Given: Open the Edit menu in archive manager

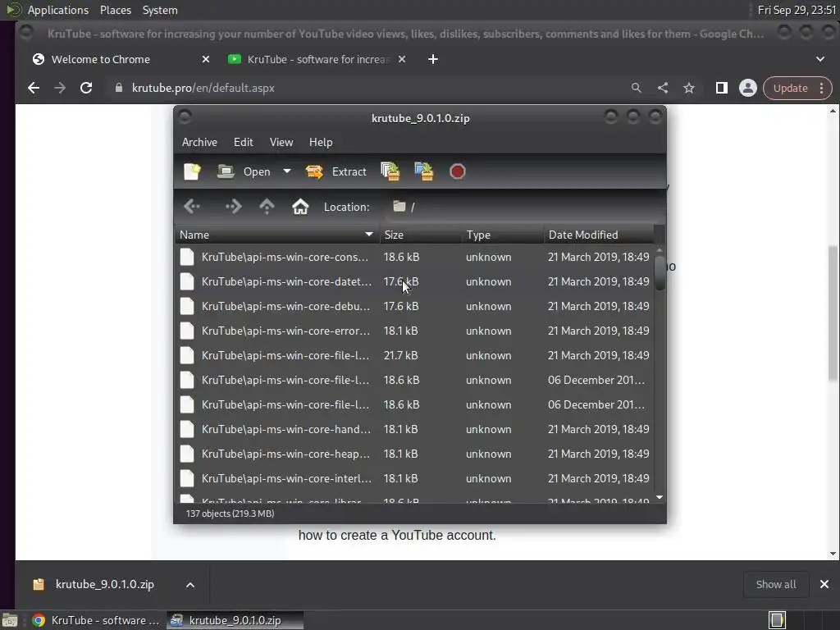Looking at the screenshot, I should tap(243, 142).
